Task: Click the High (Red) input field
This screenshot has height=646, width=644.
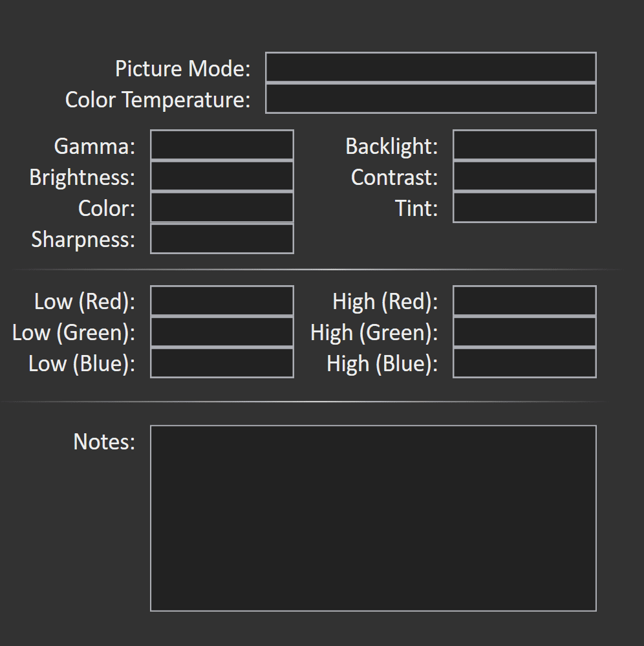Action: pos(524,301)
